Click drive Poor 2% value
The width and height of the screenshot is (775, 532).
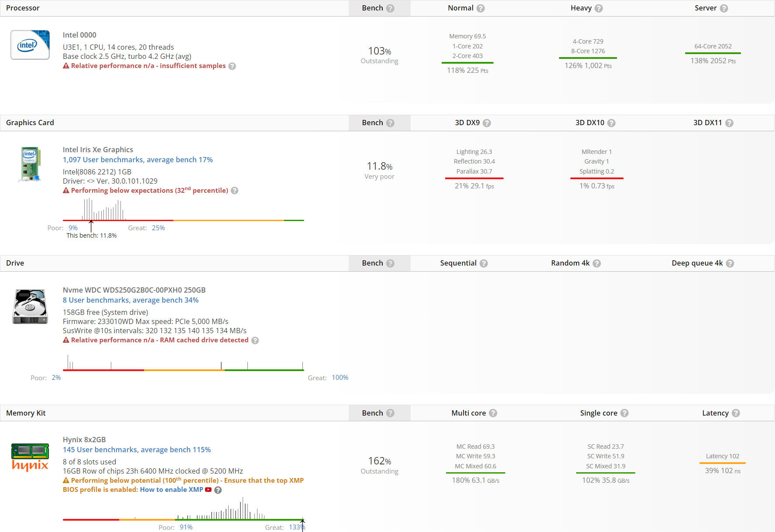coord(56,378)
